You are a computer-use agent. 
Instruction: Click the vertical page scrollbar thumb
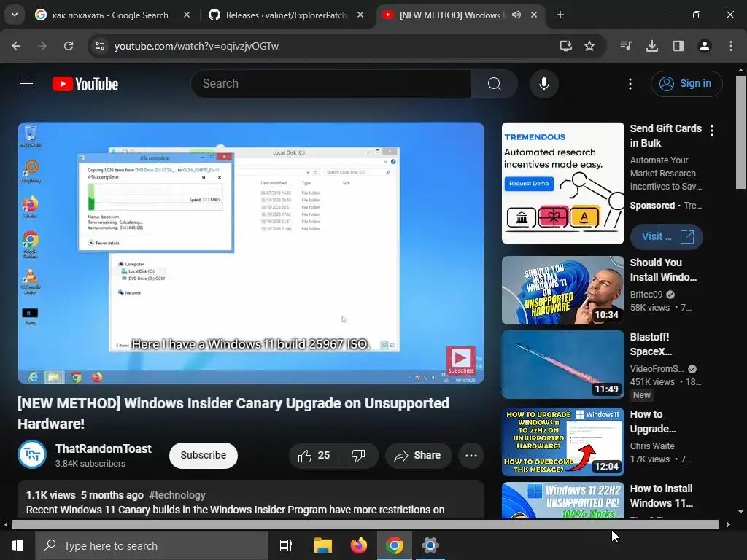pyautogui.click(x=740, y=133)
